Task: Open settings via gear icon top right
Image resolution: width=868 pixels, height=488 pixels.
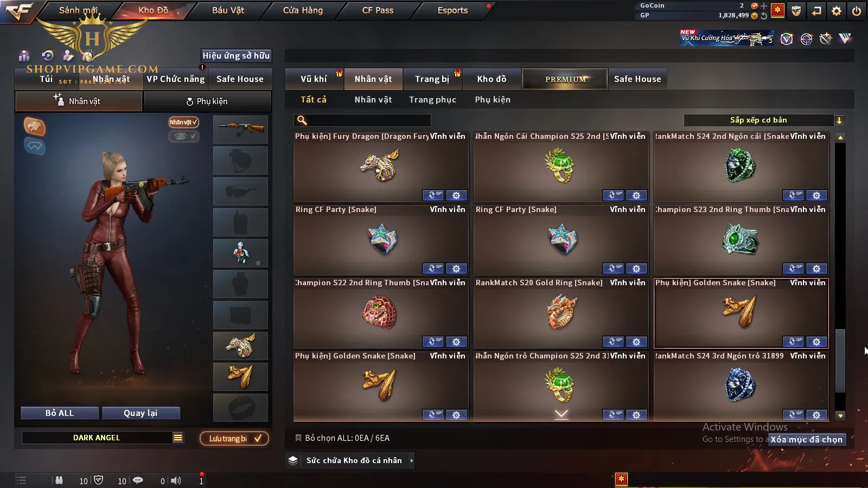Action: (837, 11)
